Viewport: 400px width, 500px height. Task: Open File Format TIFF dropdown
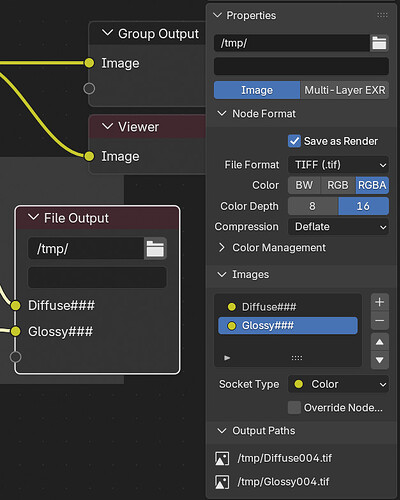[338, 165]
